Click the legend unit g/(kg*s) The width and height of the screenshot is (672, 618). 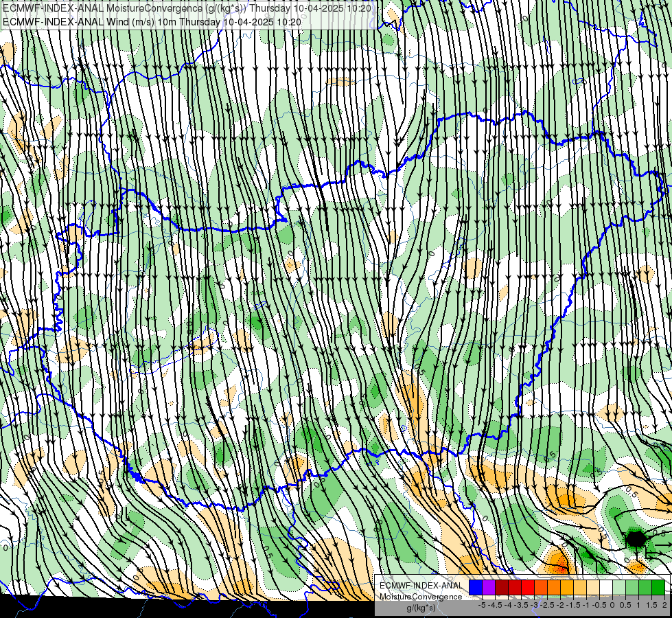[x=421, y=608]
